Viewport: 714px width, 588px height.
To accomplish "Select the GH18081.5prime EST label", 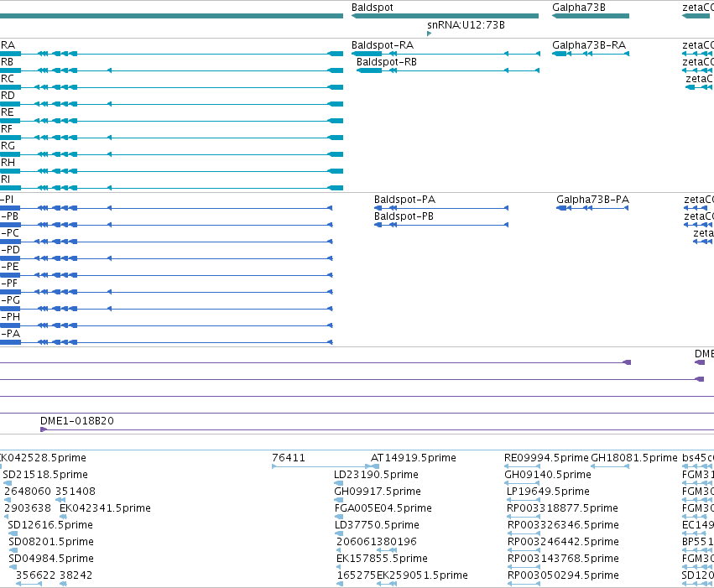I will [x=633, y=458].
